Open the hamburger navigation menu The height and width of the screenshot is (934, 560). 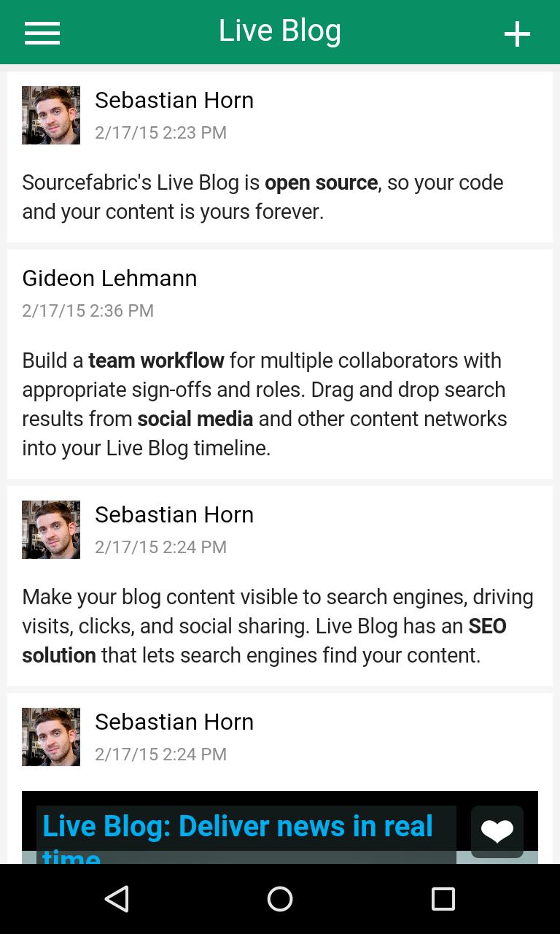click(x=42, y=33)
